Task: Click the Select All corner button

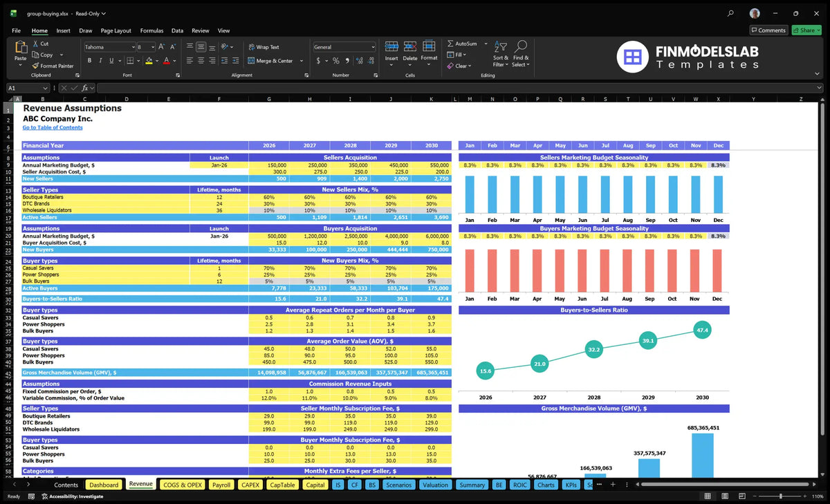Action: tap(9, 99)
